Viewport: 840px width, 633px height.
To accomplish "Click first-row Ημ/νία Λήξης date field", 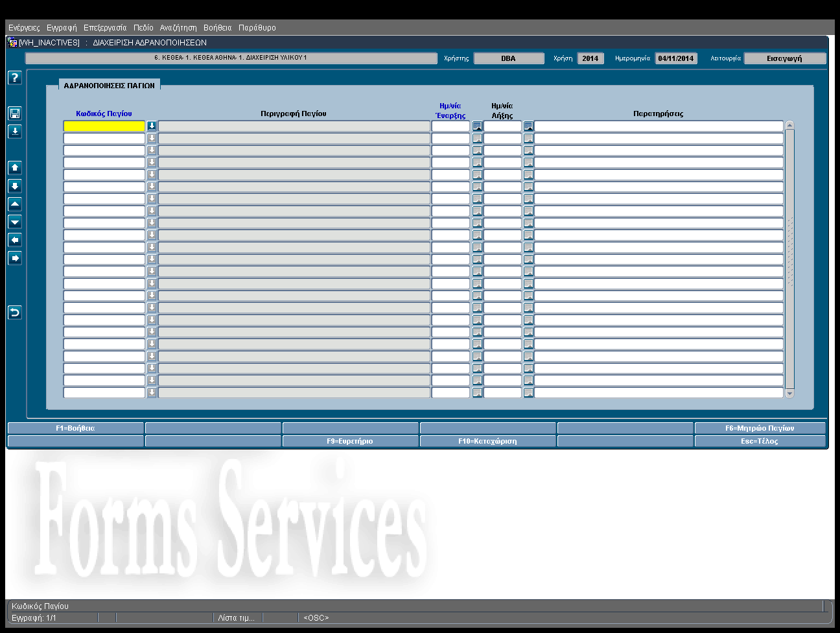I will (x=502, y=126).
